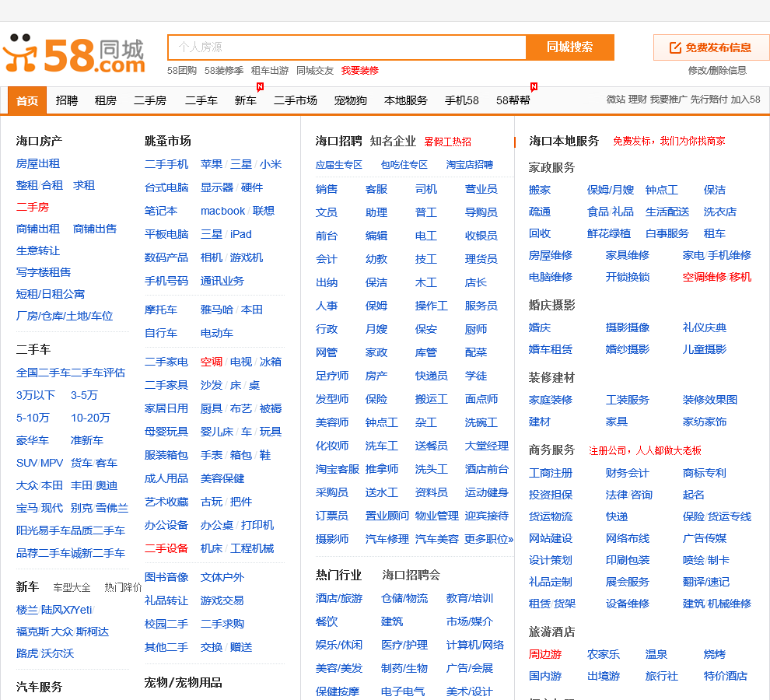The image size is (770, 700).
Task: Open 笔记本 category link
Action: point(161,212)
